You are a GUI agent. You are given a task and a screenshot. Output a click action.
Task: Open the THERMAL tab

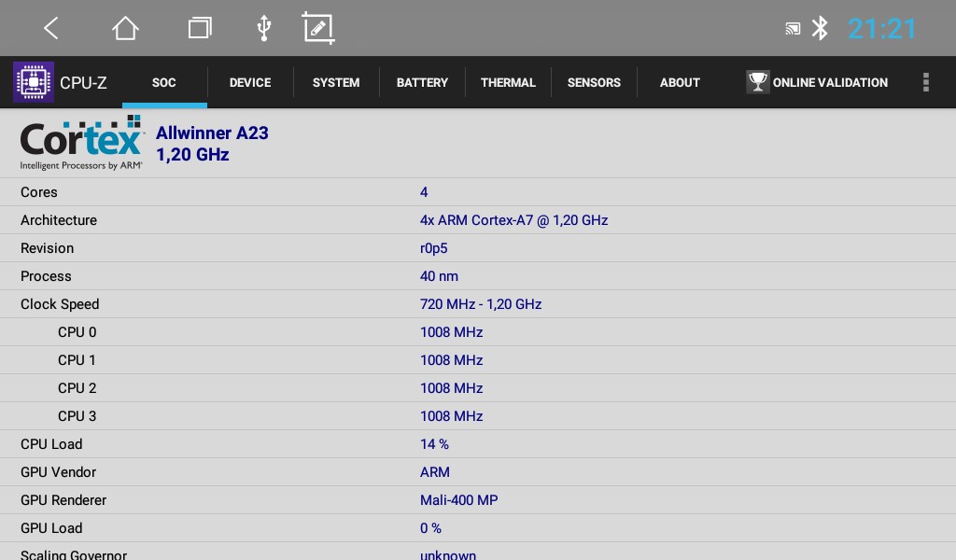coord(508,82)
